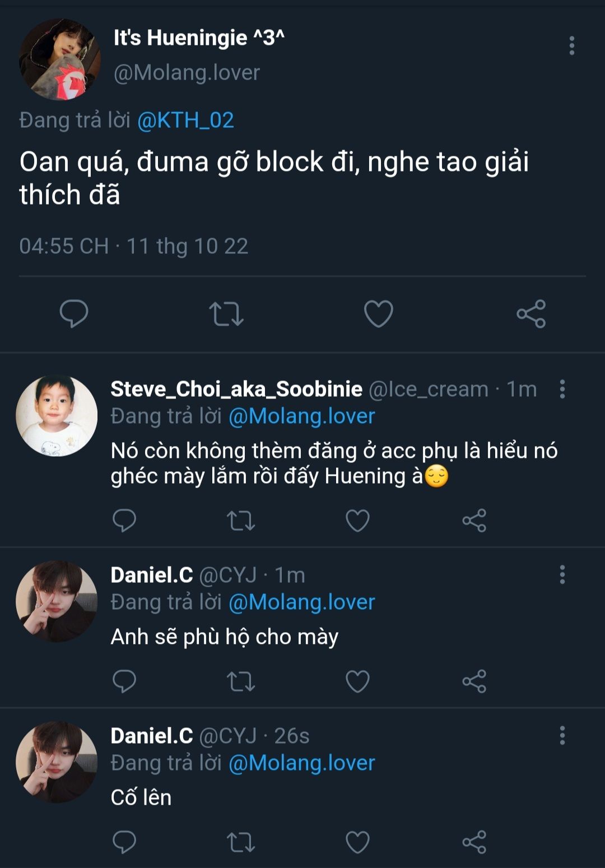
Task: Share Steve_Choi_aka_Soobinie's reply
Action: click(x=474, y=521)
